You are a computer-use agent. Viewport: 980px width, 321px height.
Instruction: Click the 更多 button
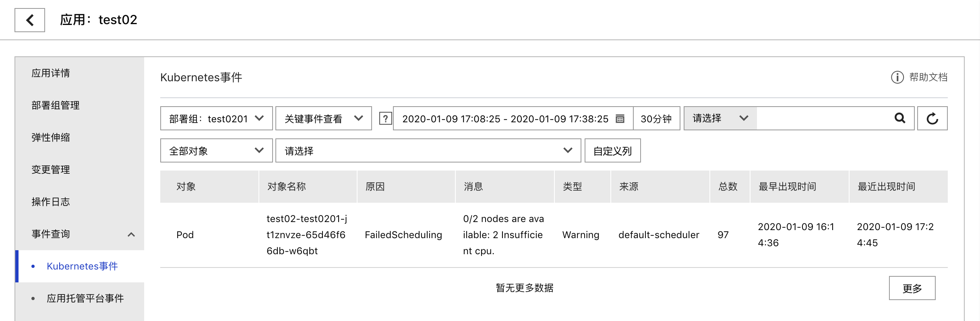[x=912, y=288]
